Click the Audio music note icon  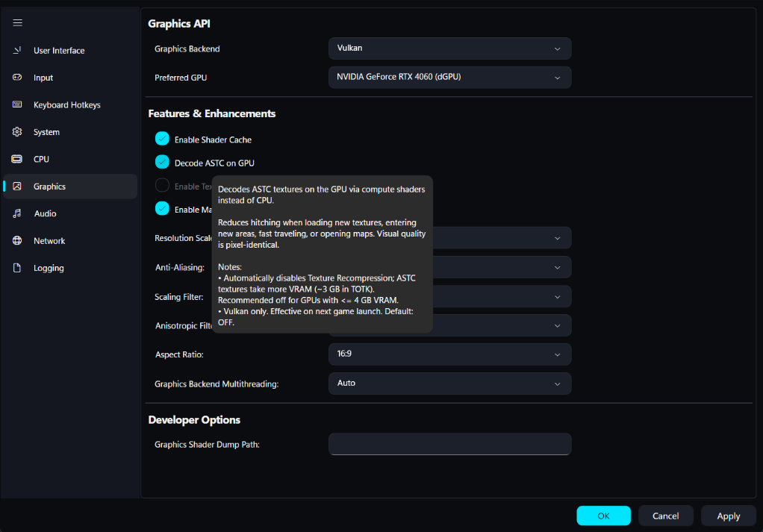tap(17, 213)
